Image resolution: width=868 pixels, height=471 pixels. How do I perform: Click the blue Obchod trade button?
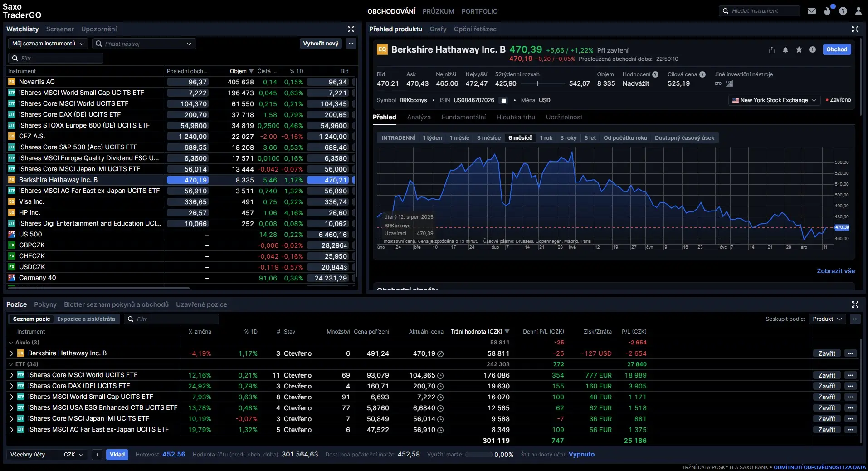click(x=836, y=49)
